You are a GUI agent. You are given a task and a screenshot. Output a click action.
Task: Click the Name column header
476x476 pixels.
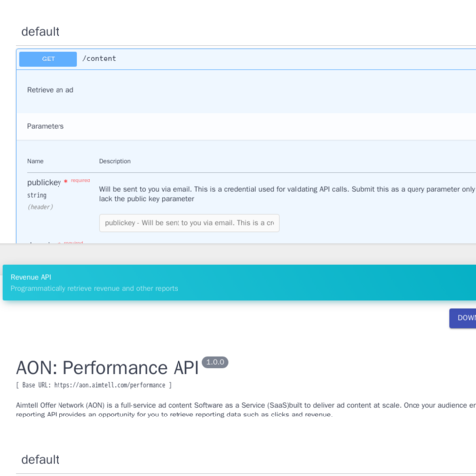[35, 161]
